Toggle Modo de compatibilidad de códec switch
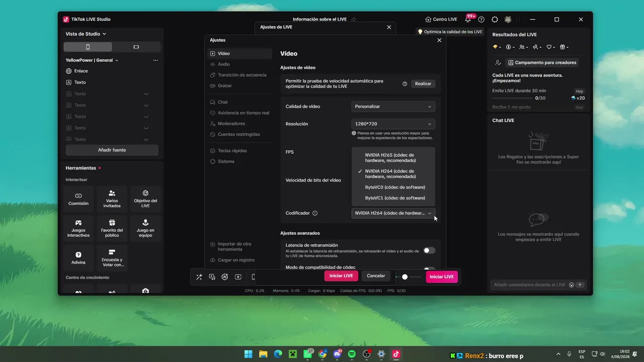644x362 pixels. tap(429, 269)
